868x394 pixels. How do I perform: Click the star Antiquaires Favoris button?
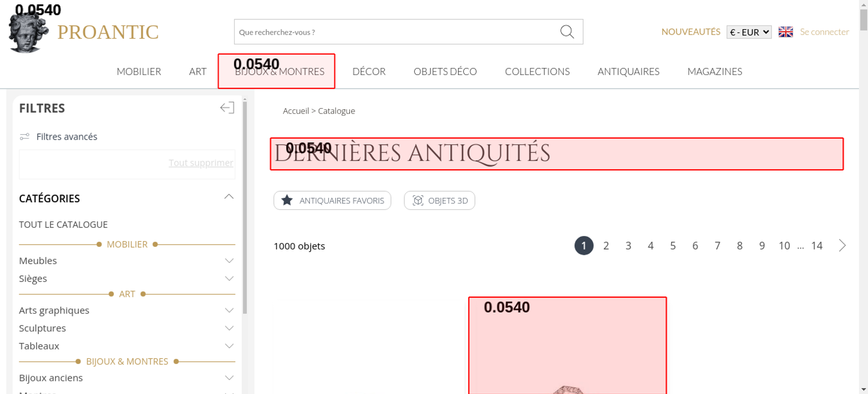click(332, 200)
